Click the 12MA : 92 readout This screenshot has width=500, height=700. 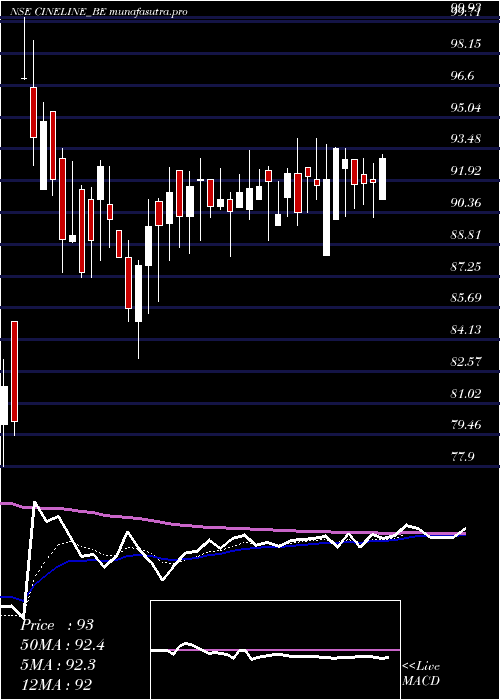point(56,684)
